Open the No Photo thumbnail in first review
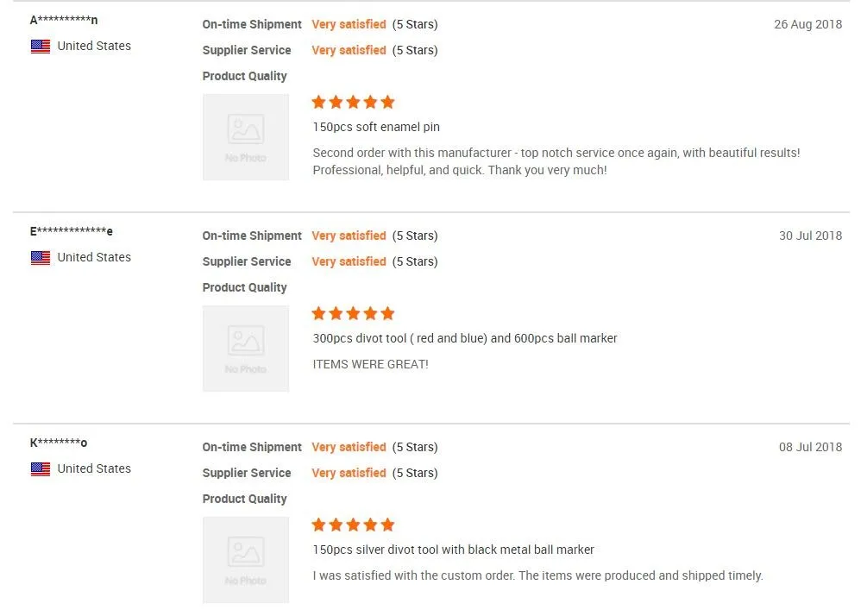The height and width of the screenshot is (616, 861). [x=246, y=137]
